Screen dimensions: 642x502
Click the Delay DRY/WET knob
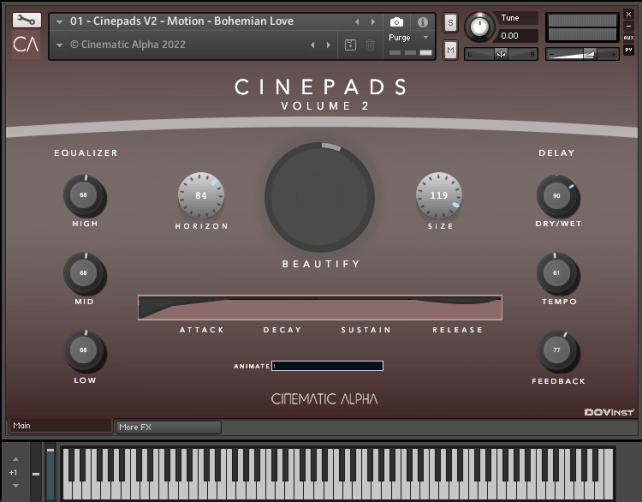click(558, 196)
